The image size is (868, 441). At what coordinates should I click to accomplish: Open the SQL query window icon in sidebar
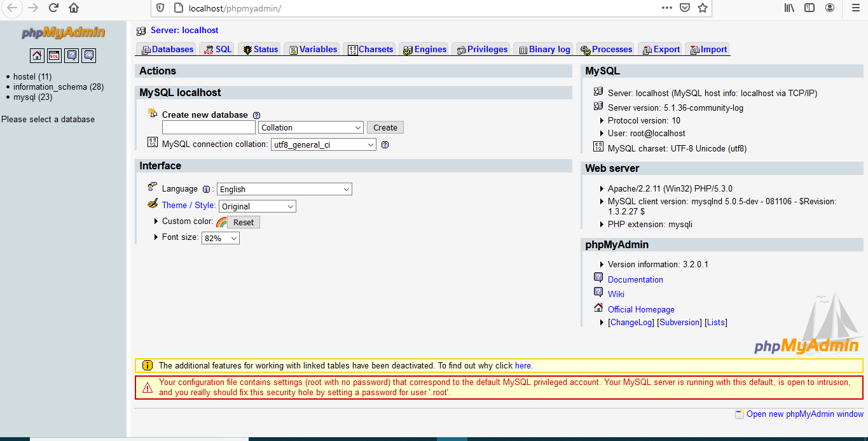pyautogui.click(x=53, y=55)
